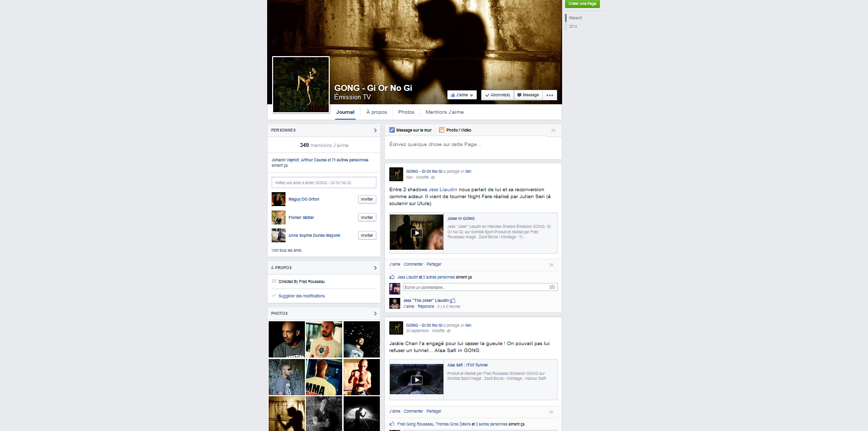868x431 pixels.
Task: Expand the Personnes section chevron
Action: (375, 131)
